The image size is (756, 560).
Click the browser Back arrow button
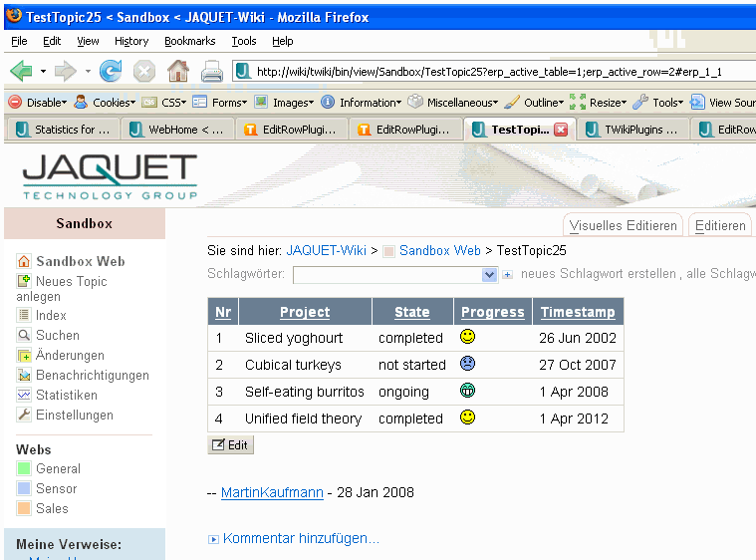click(22, 71)
